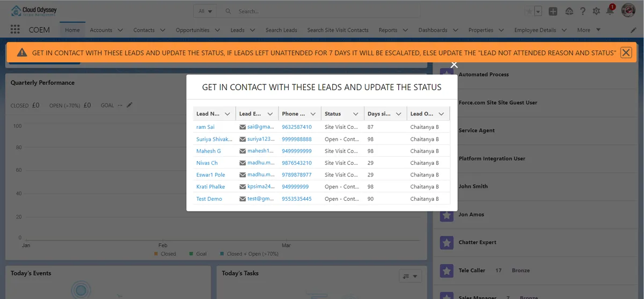Open the More navigation menu

pyautogui.click(x=589, y=30)
